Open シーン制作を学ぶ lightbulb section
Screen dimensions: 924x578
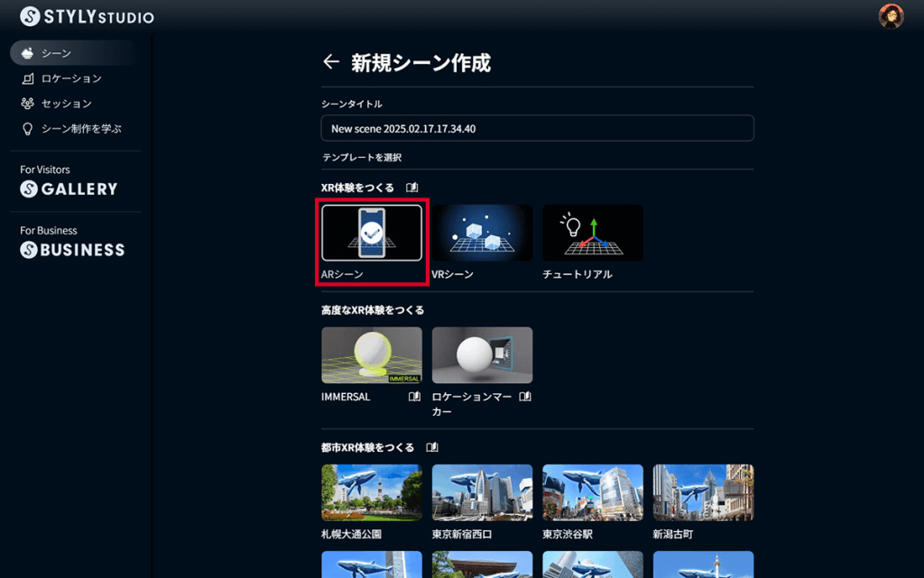coord(75,127)
